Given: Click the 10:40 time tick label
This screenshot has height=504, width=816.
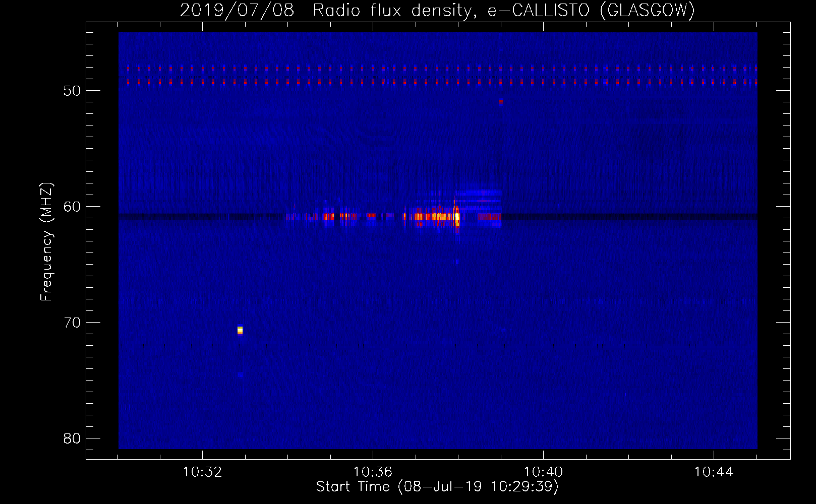Looking at the screenshot, I should pyautogui.click(x=543, y=472).
